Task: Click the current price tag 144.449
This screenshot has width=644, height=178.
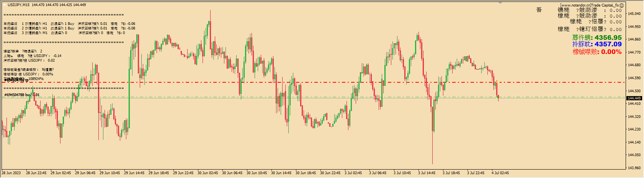Action: pyautogui.click(x=634, y=98)
